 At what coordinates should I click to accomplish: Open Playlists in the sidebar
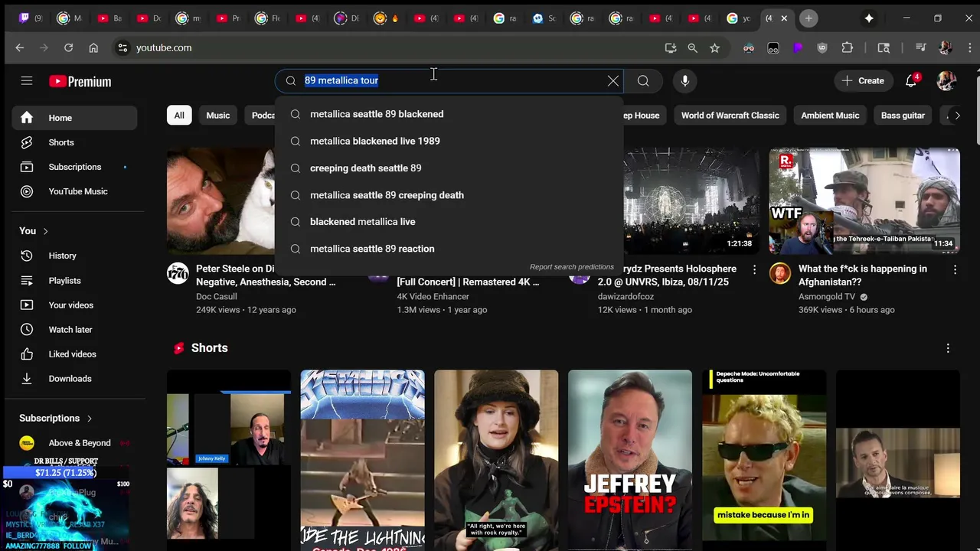tap(74, 281)
